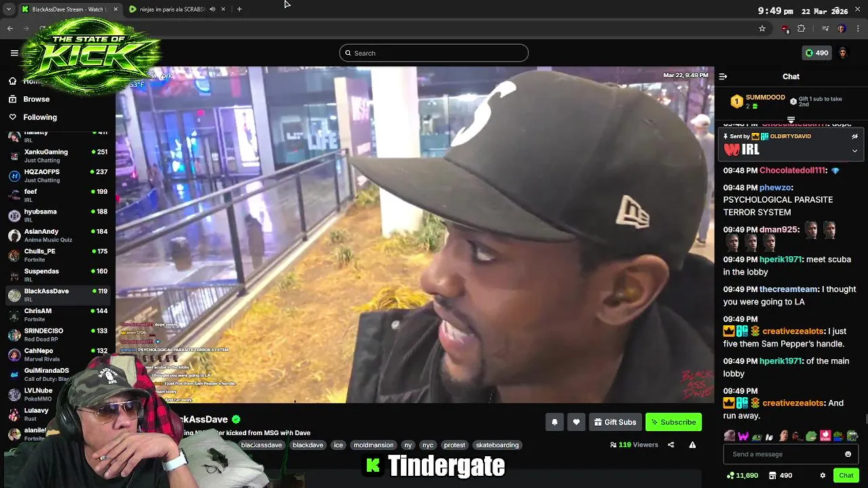Switch to BlackAssDave Stream tab
Screen dimensions: 868x488
pyautogui.click(x=68, y=9)
